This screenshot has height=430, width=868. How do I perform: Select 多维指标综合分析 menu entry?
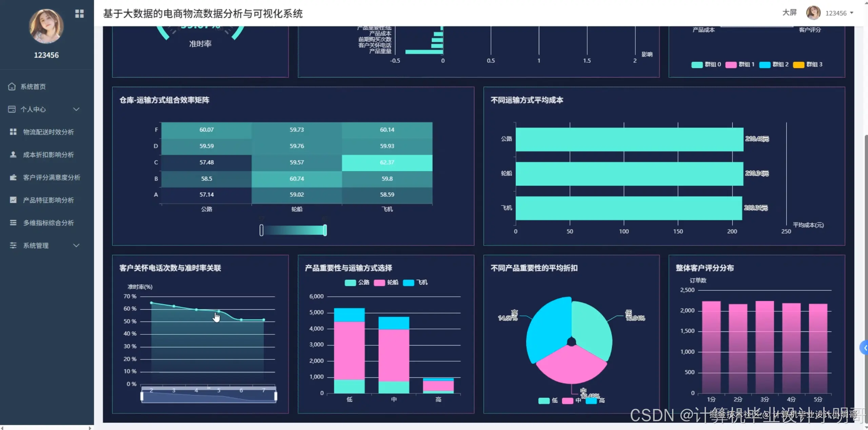click(48, 223)
